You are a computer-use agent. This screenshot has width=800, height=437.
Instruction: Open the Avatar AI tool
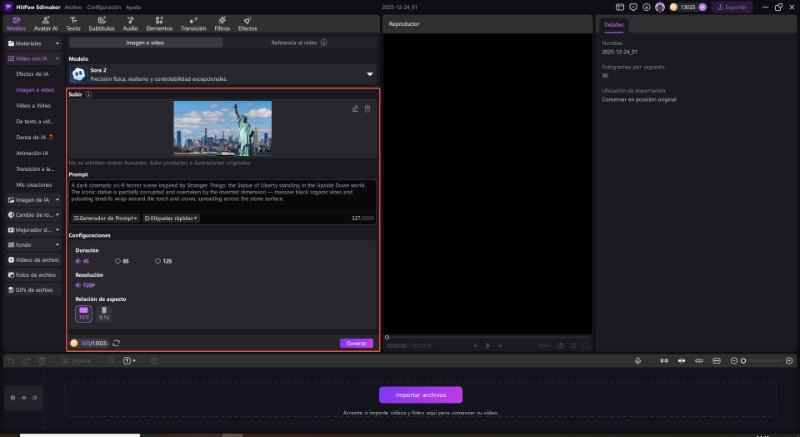coord(45,24)
